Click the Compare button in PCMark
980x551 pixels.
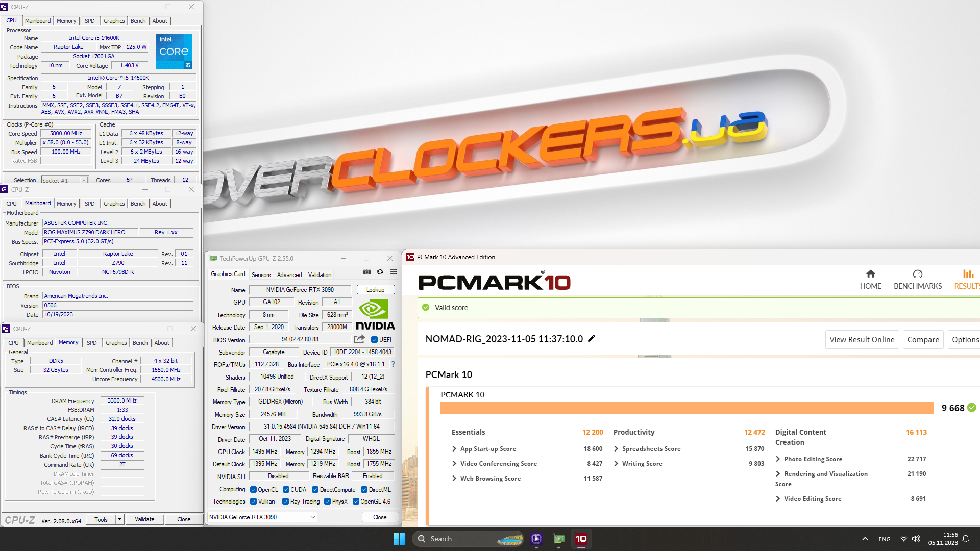click(923, 340)
